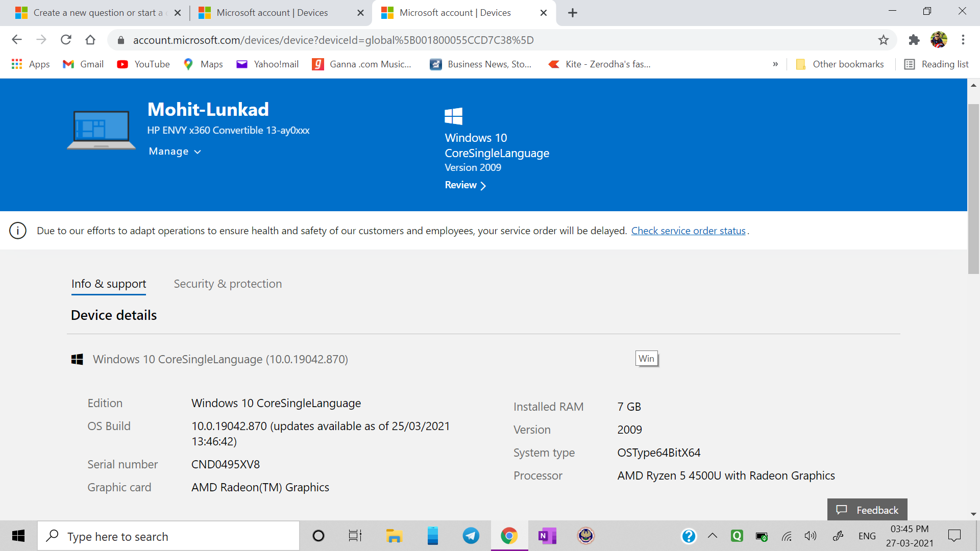Open the battery status tray icon

point(762,536)
